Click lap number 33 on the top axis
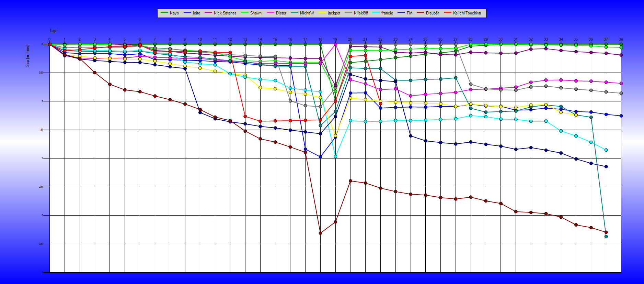This screenshot has width=644, height=284. click(545, 39)
